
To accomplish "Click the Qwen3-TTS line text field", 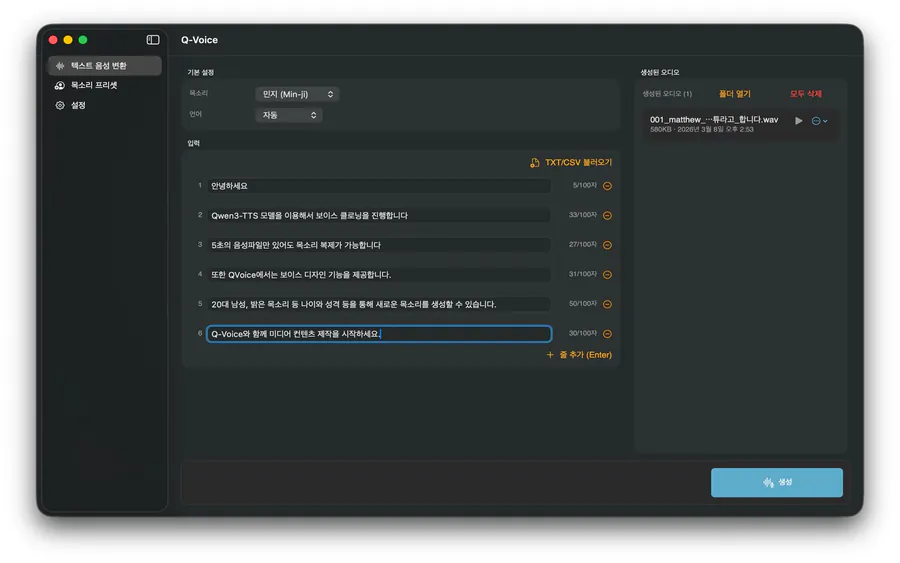I will (378, 215).
